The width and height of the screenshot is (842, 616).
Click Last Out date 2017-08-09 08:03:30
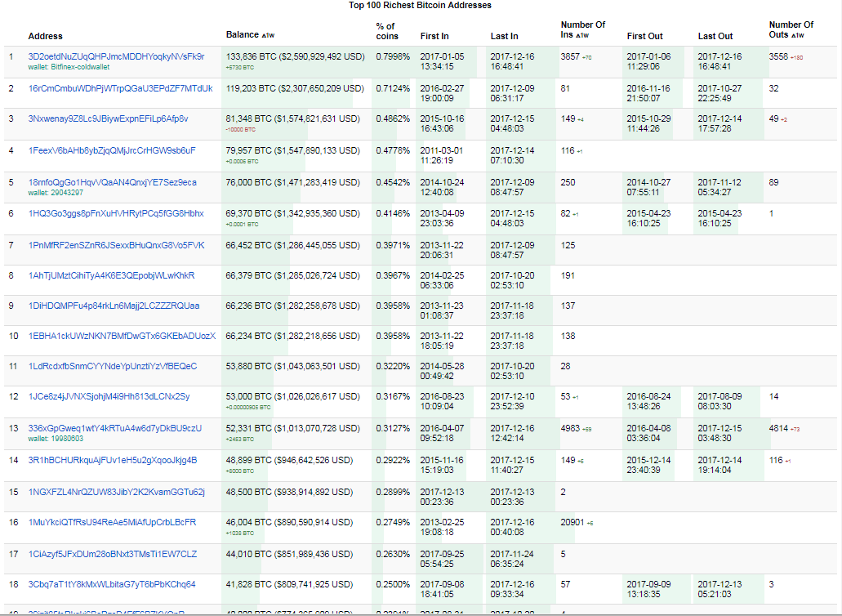click(x=719, y=401)
